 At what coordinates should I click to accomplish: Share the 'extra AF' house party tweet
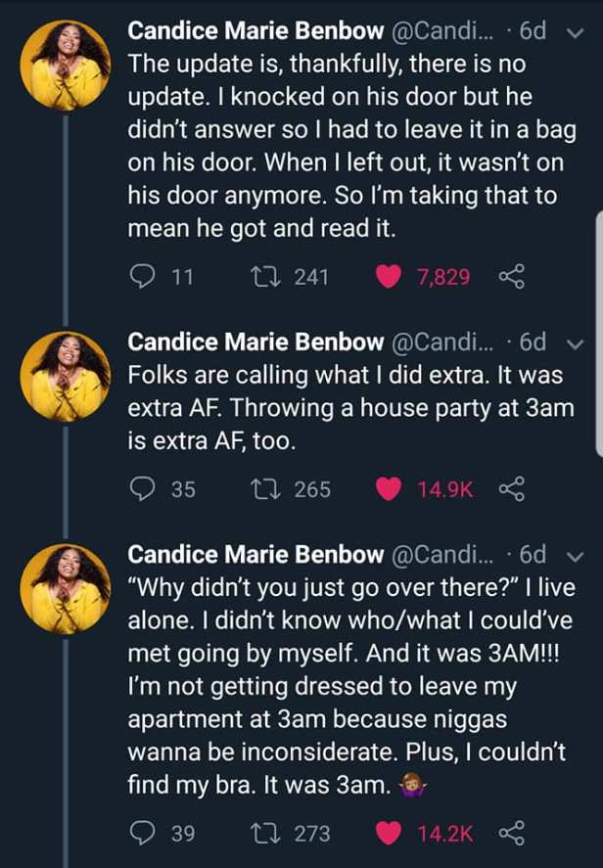click(514, 489)
